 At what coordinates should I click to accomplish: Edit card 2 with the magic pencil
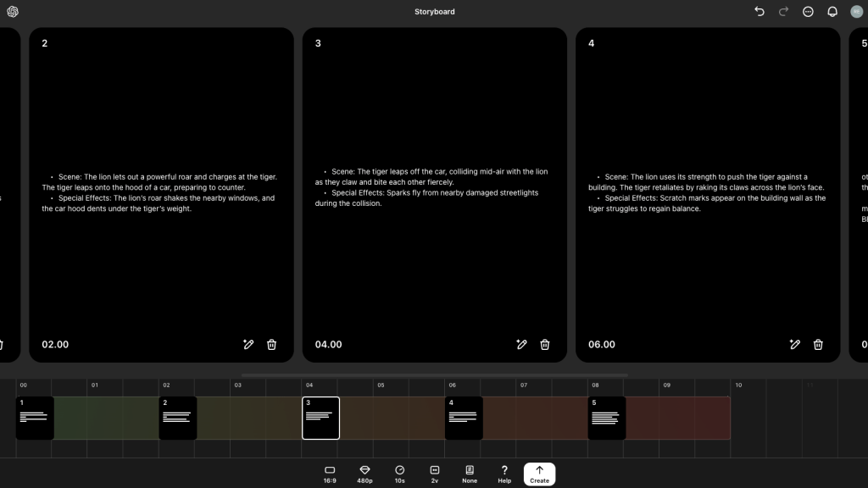pyautogui.click(x=248, y=344)
